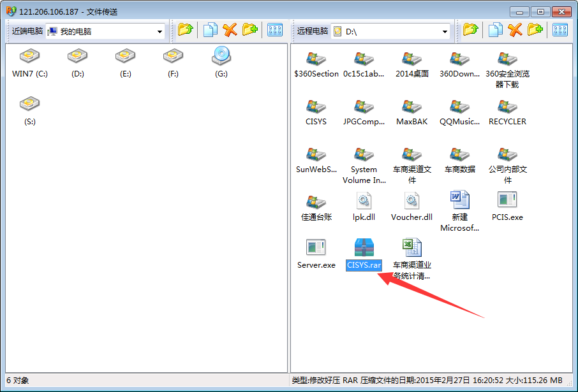Minimize the file transfer window

tap(520, 11)
